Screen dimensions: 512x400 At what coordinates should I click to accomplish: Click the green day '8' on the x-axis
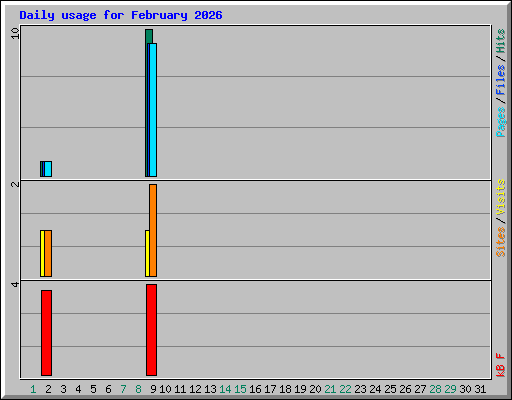(x=138, y=389)
